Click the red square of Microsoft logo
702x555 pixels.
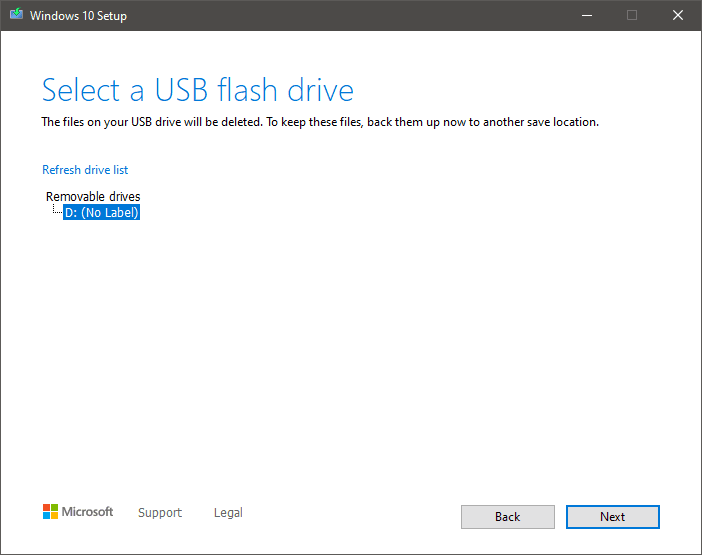47,508
